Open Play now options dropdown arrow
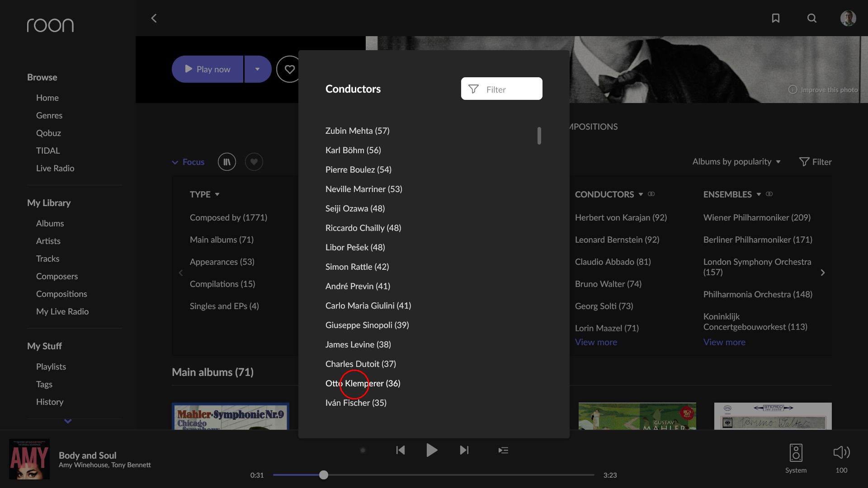 pyautogui.click(x=258, y=69)
